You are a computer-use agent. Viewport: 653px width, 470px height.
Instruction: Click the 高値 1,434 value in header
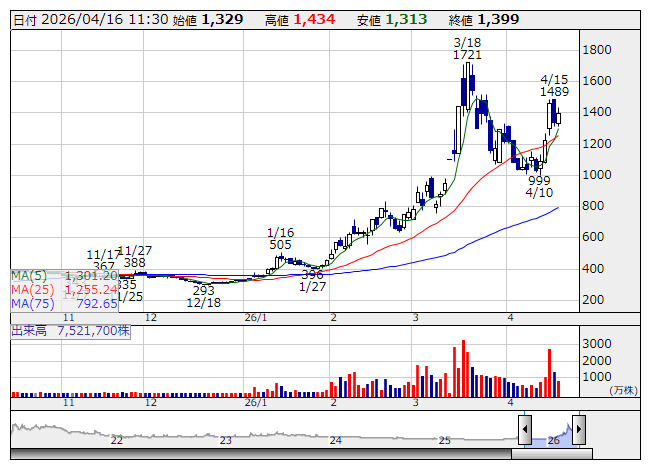coord(300,20)
